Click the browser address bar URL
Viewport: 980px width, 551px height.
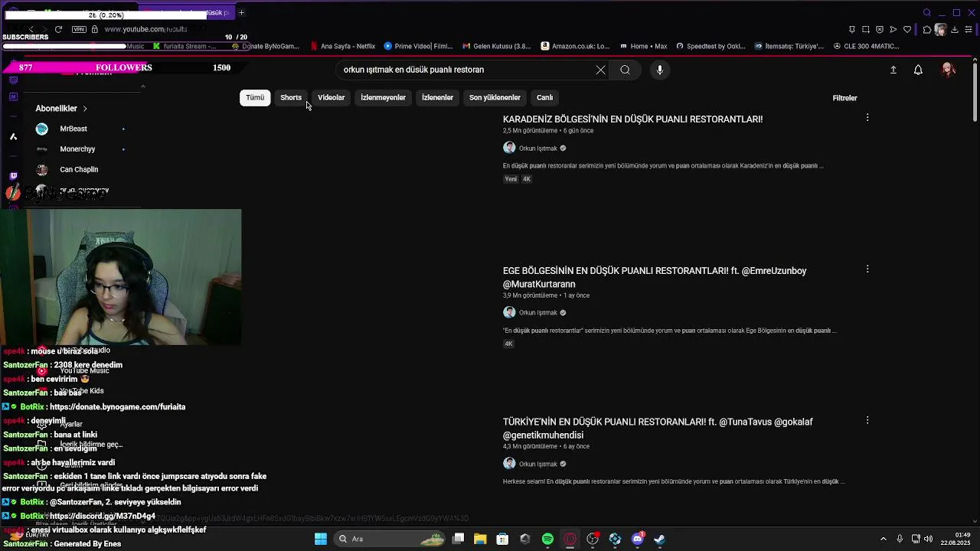(x=145, y=29)
